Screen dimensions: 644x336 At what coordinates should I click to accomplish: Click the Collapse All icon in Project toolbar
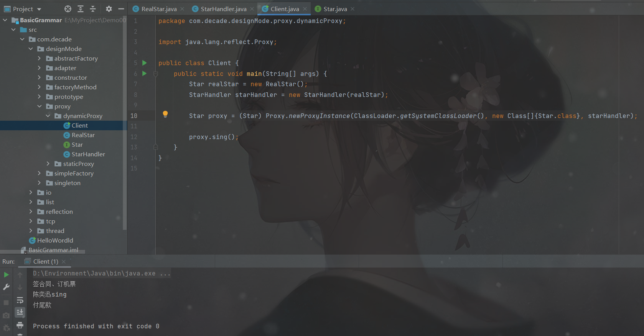[93, 9]
